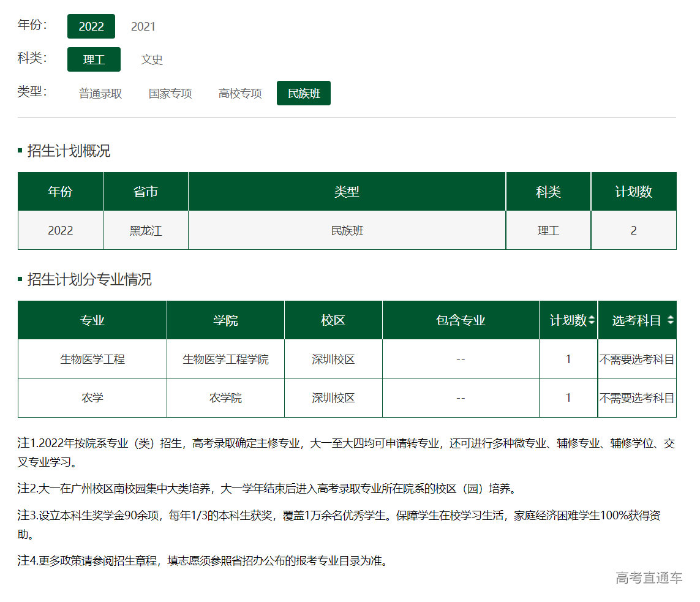Click 生物医学工程学院 college cell
Viewport: 700px width, 602px height.
(x=225, y=359)
